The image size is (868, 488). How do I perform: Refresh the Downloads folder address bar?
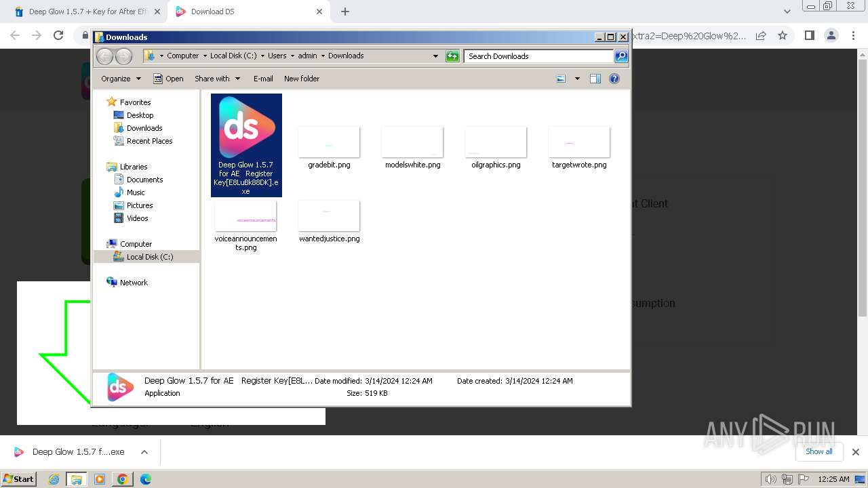[x=452, y=56]
